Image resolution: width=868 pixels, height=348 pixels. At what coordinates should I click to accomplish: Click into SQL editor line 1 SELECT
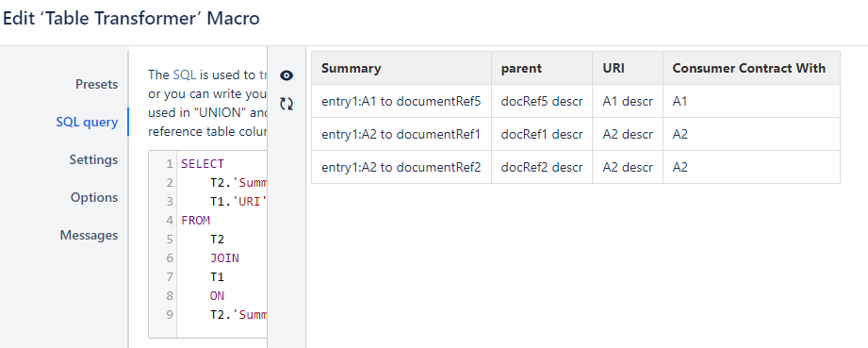[x=203, y=164]
